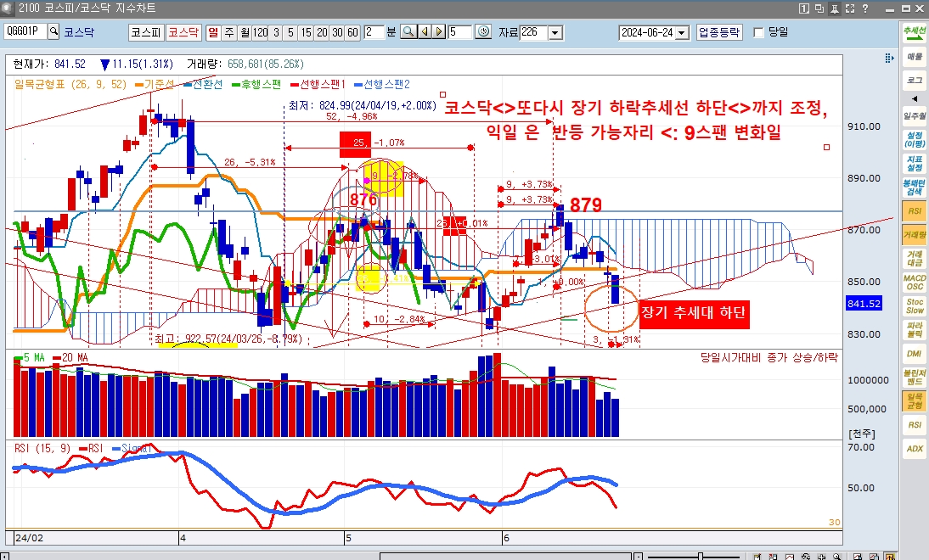Image resolution: width=929 pixels, height=560 pixels.
Task: Expand the 자료 data count dropdown arrow
Action: coord(555,32)
